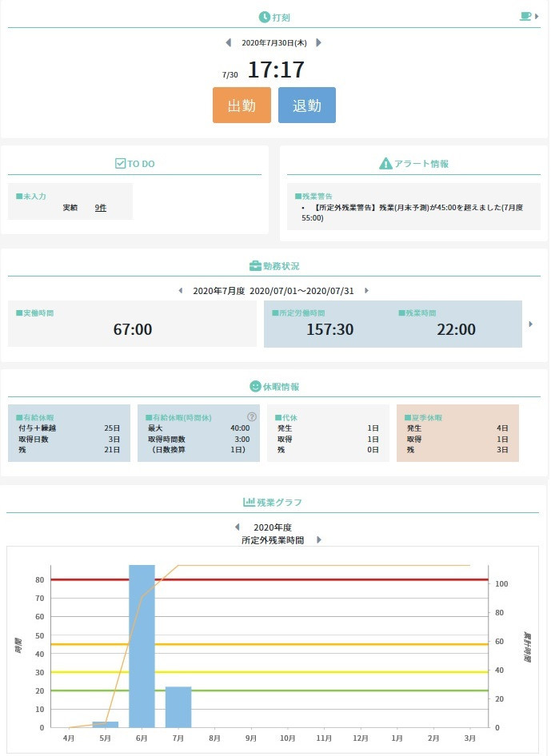This screenshot has width=551, height=756.
Task: Expand more work status with right arrow
Action: point(530,324)
